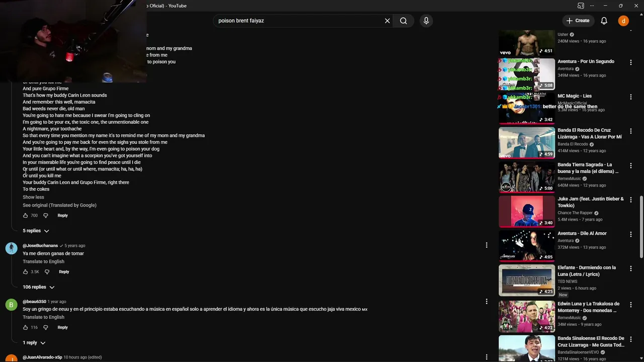Open Banda Sinaloense El Recodo Me Gusta Todo title
Screen dimensions: 644x362
(x=591, y=342)
